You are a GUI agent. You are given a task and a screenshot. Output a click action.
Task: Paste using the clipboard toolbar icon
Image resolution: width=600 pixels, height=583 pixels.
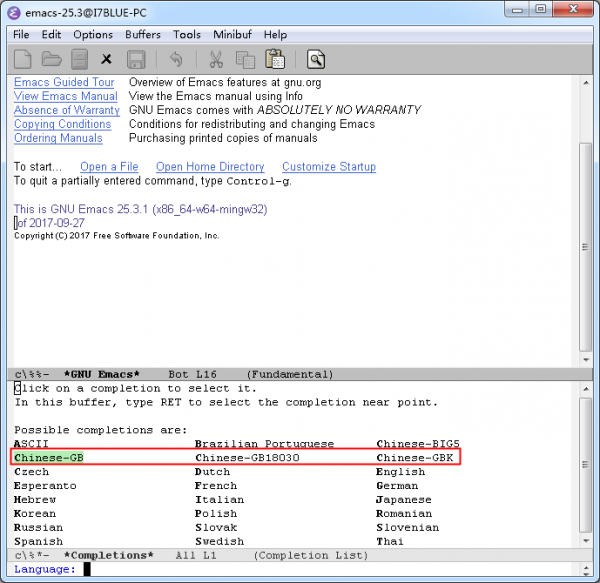275,59
